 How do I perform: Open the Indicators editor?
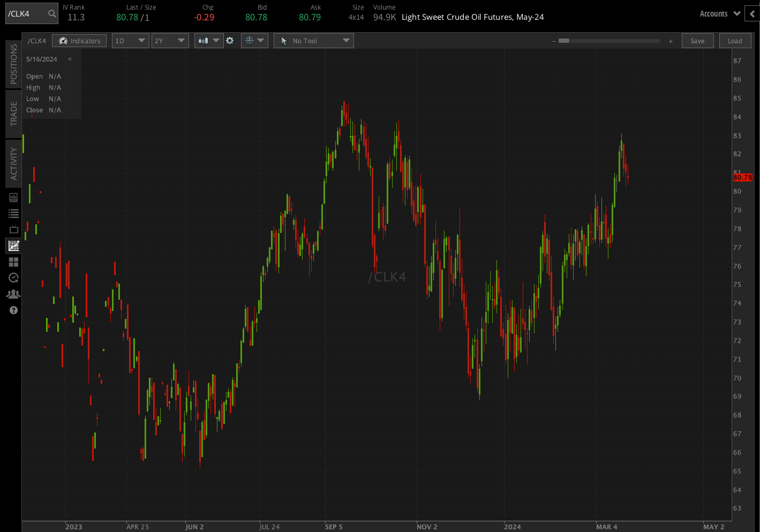point(79,40)
